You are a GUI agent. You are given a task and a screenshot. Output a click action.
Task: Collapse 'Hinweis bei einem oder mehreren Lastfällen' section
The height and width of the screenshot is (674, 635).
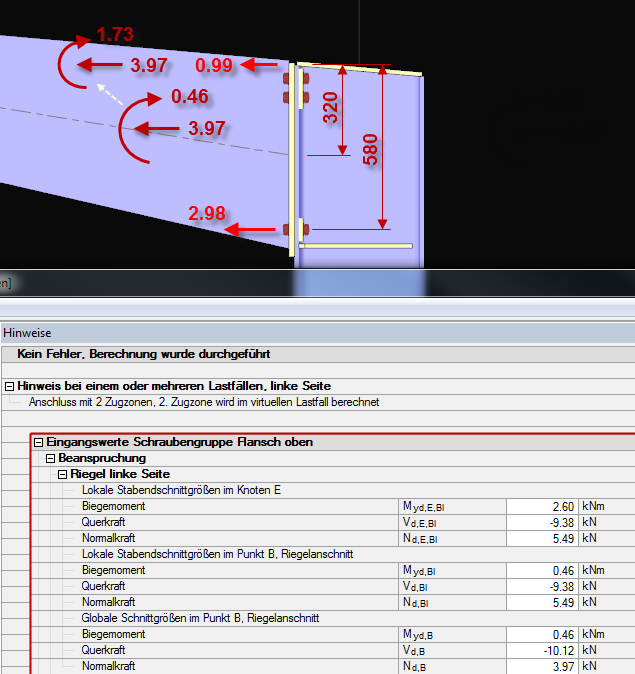[x=9, y=386]
